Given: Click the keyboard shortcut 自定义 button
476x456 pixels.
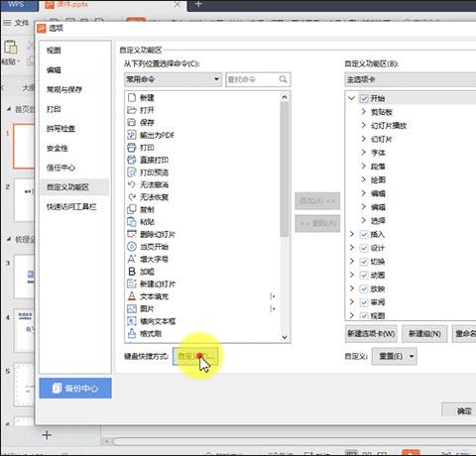Looking at the screenshot, I should pos(195,356).
